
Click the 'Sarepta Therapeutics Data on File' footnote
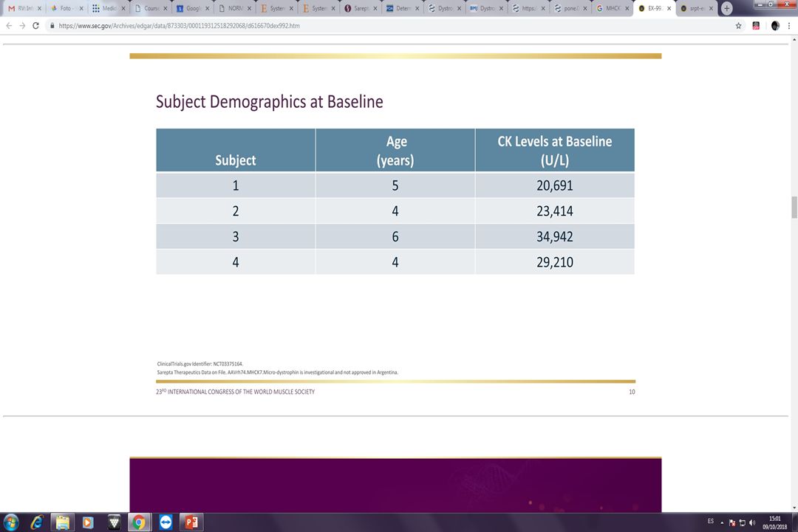coord(277,372)
